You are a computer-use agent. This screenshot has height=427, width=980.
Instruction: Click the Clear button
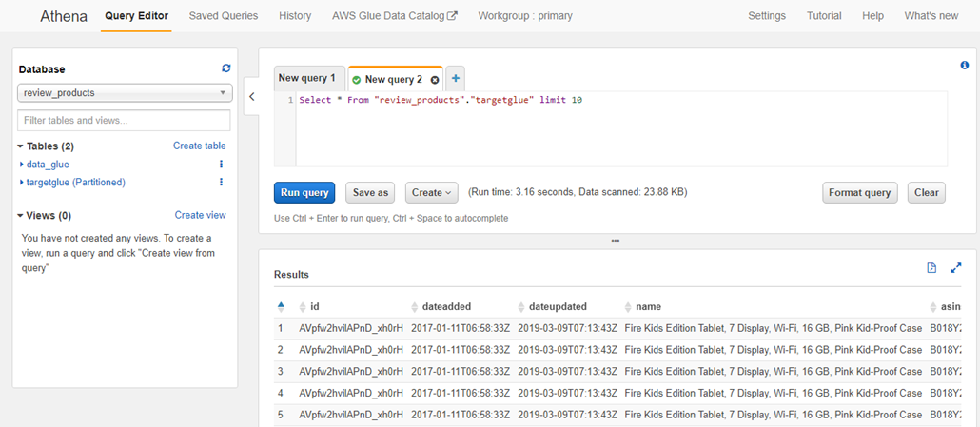pos(927,192)
